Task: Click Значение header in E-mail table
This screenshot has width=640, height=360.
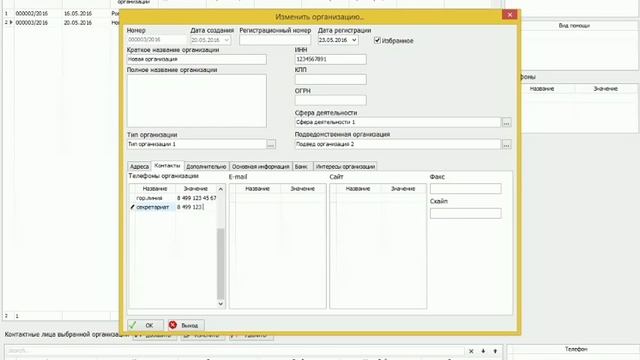Action: click(302, 189)
